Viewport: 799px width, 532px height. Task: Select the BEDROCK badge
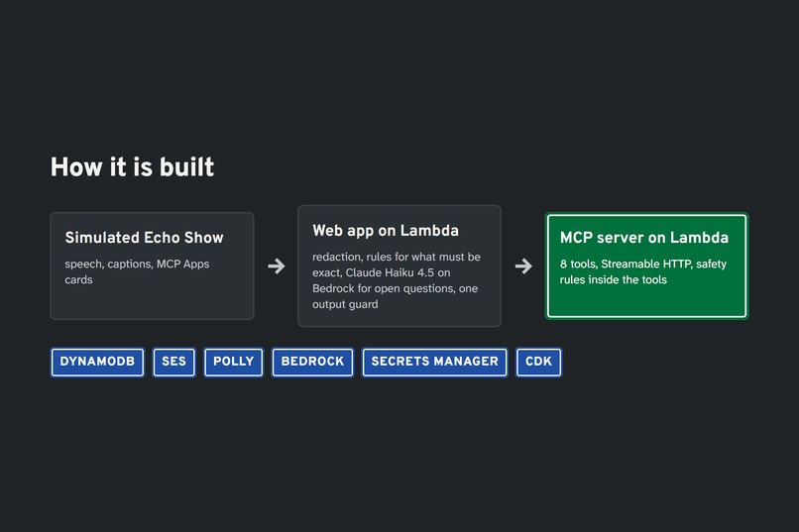[312, 362]
